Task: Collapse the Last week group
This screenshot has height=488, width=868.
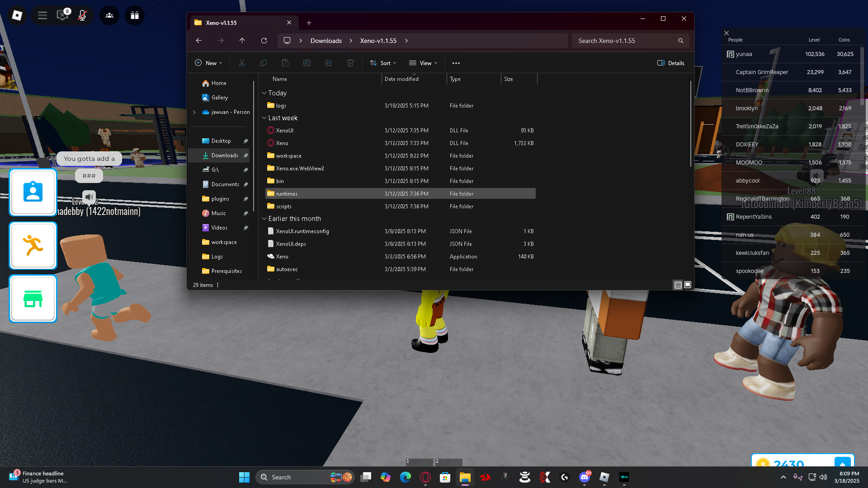Action: click(264, 118)
